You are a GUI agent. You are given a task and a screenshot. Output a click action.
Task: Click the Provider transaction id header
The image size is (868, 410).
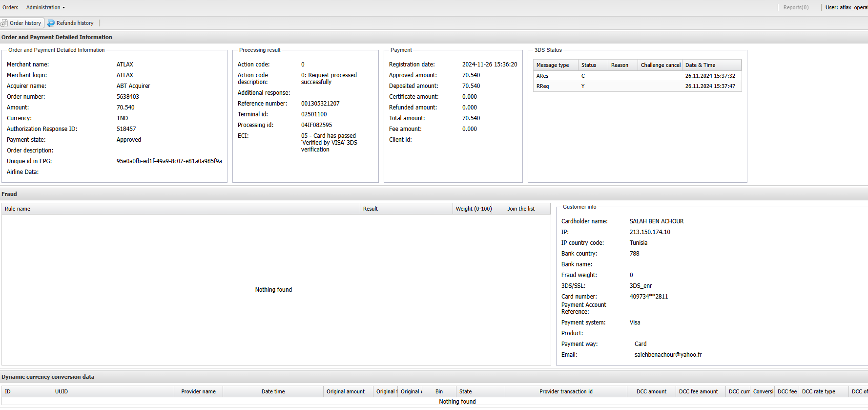tap(566, 391)
